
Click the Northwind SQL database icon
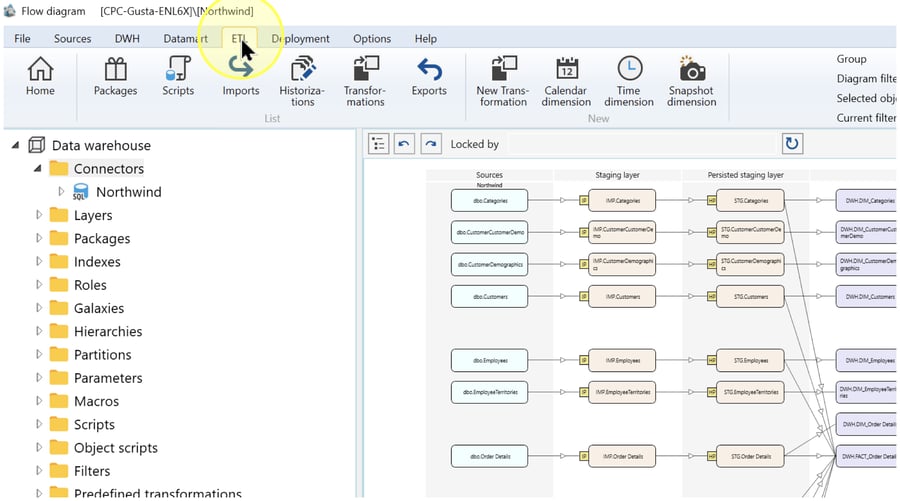click(x=80, y=192)
